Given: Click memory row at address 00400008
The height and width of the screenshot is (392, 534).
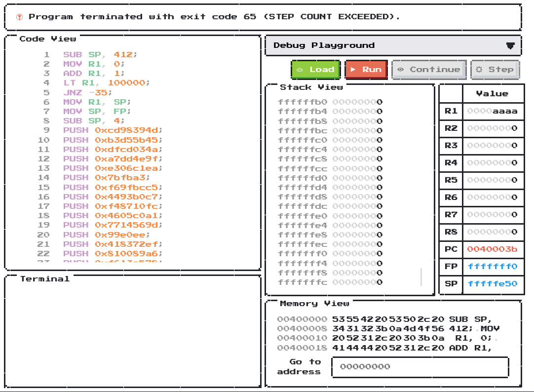Looking at the screenshot, I should pyautogui.click(x=388, y=329).
